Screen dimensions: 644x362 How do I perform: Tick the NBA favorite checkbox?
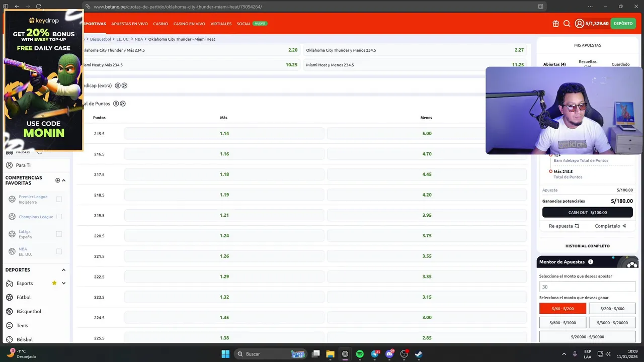[x=59, y=251]
